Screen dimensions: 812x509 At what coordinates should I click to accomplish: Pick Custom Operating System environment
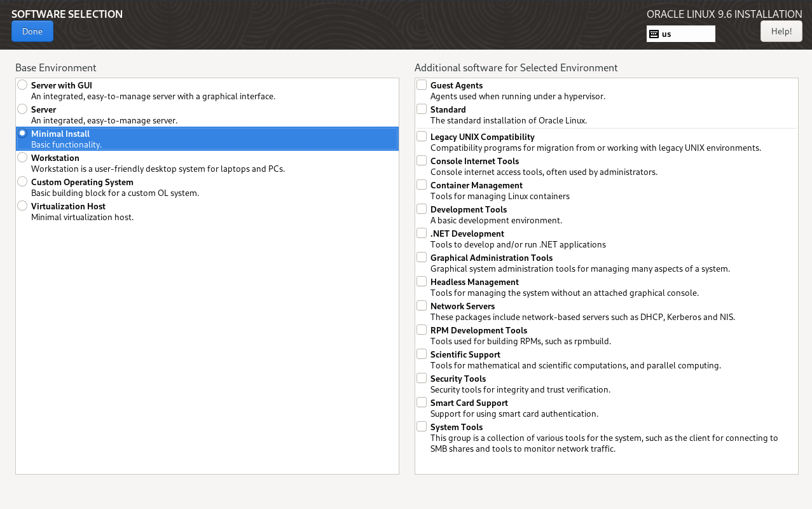23,182
